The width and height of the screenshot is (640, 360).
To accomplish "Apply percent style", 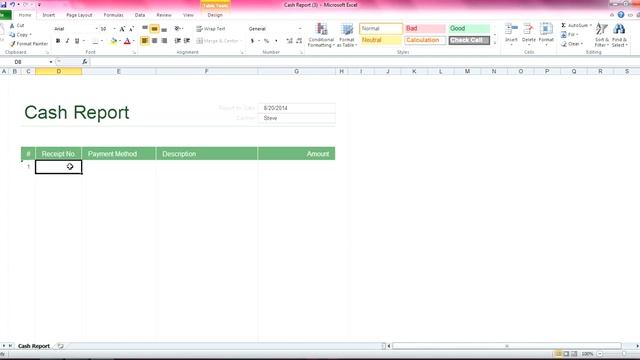I will coord(267,41).
